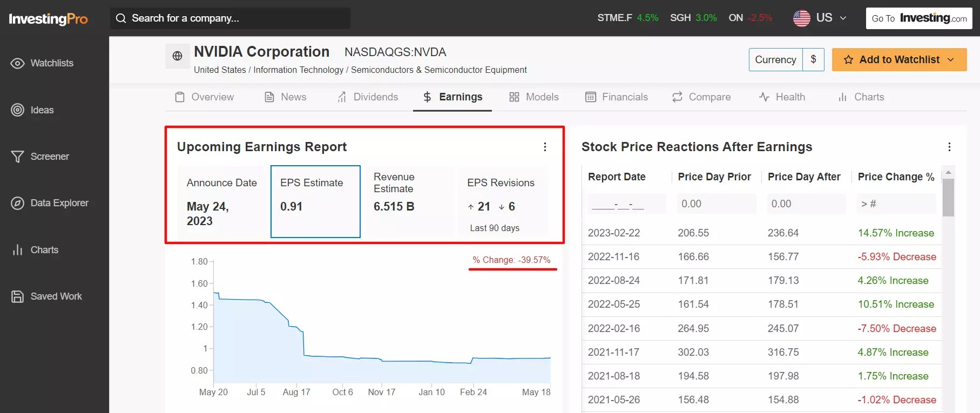Select the EPS Revisions card

[x=503, y=201]
